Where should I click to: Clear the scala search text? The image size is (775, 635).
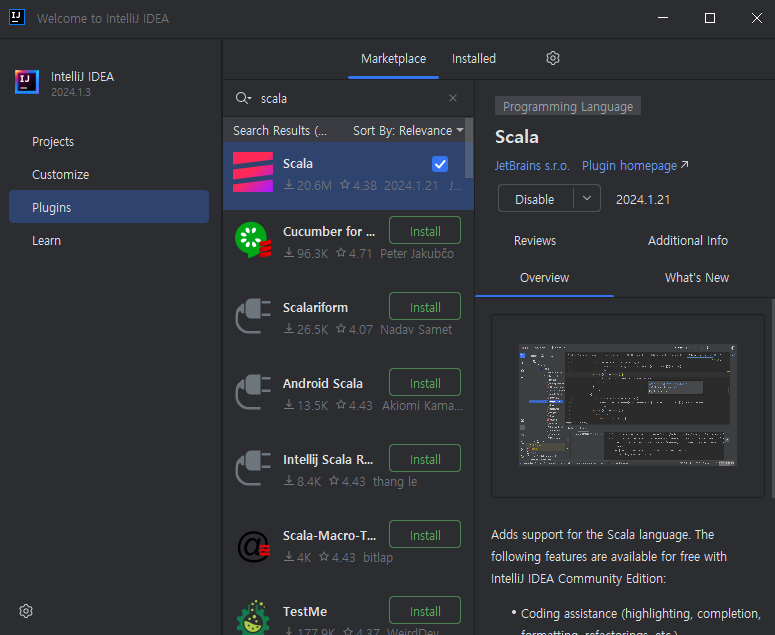point(453,98)
